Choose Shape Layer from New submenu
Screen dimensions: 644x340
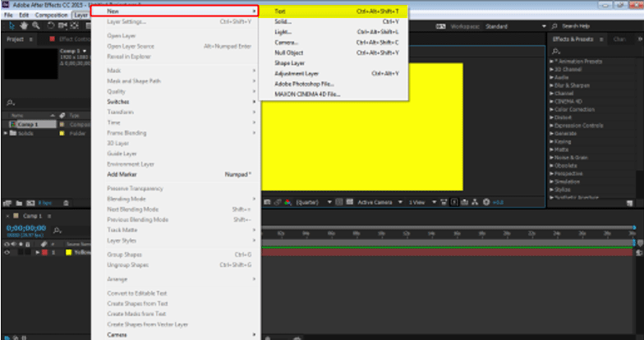pos(333,63)
